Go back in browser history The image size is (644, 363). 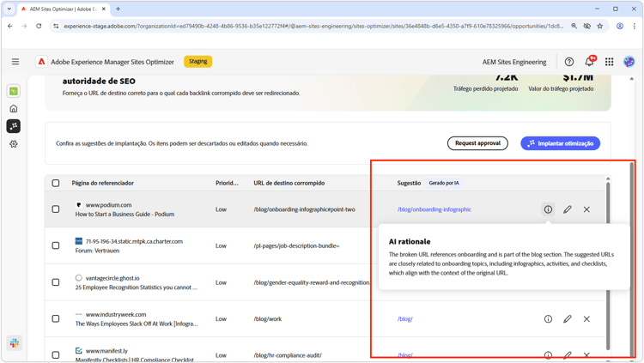9,26
